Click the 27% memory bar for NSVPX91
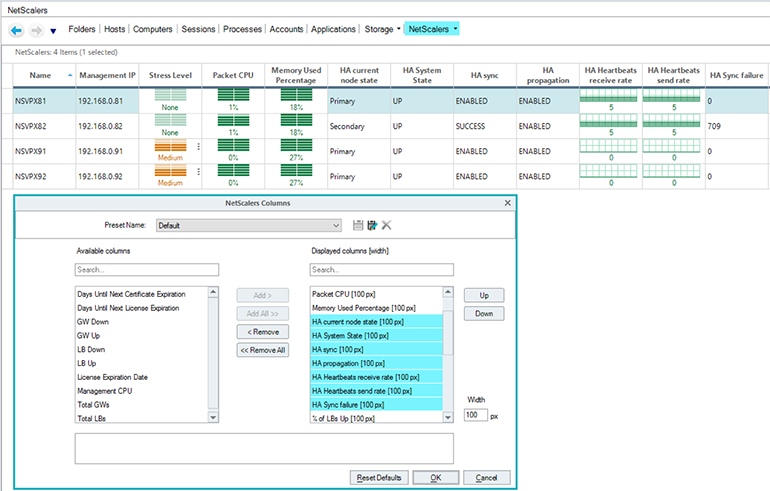The width and height of the screenshot is (770, 491). [296, 145]
